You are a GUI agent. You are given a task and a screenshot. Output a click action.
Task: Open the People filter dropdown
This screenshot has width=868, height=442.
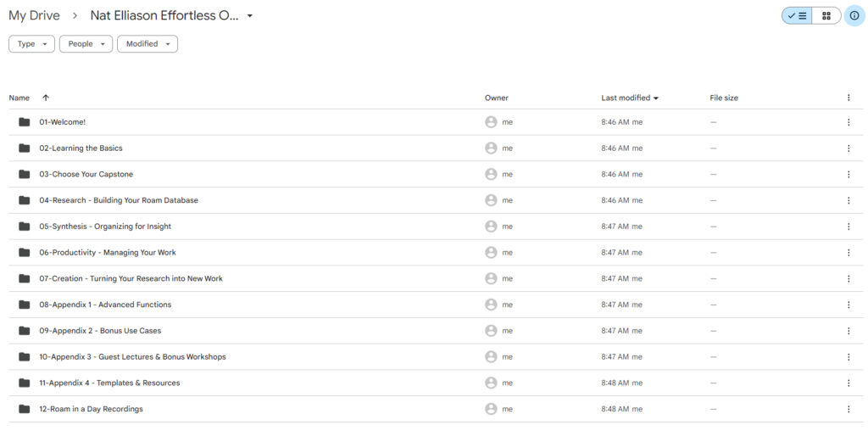click(86, 44)
